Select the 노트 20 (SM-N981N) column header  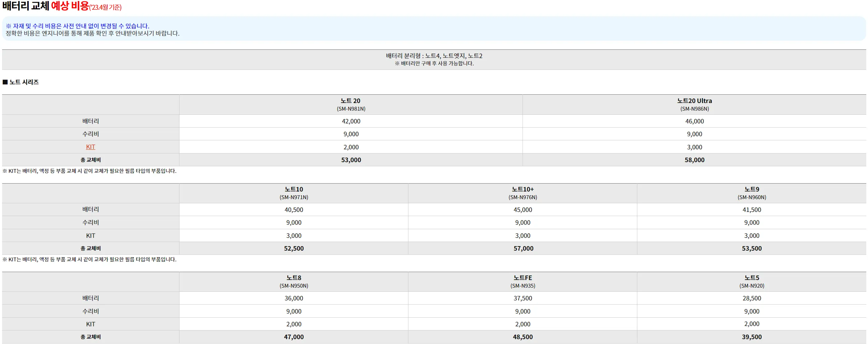(x=351, y=104)
